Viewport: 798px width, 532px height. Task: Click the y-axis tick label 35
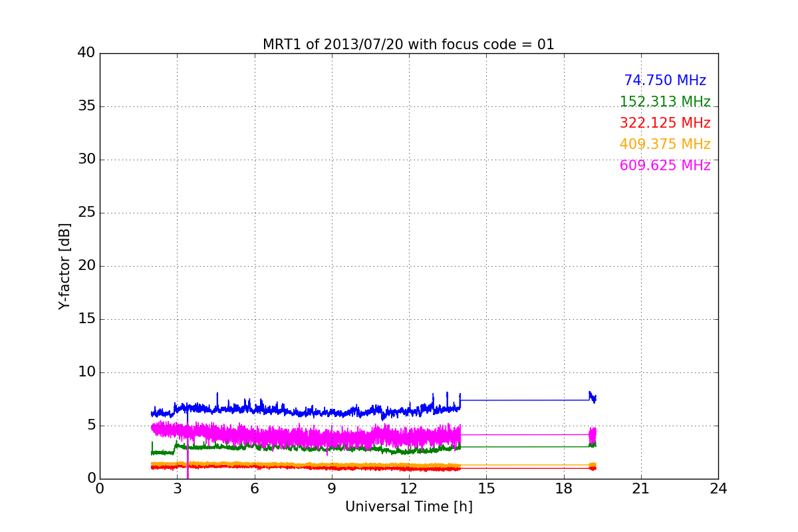click(86, 106)
